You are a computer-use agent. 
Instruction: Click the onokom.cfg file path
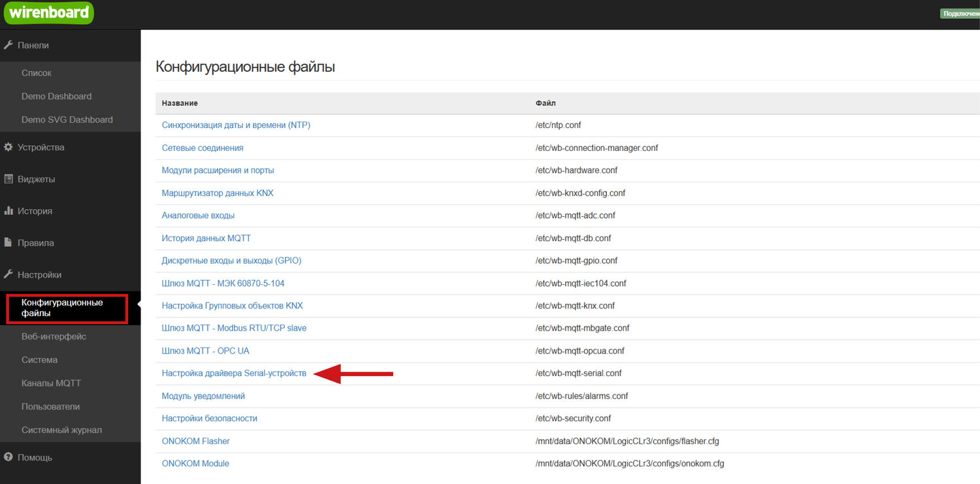pos(629,463)
